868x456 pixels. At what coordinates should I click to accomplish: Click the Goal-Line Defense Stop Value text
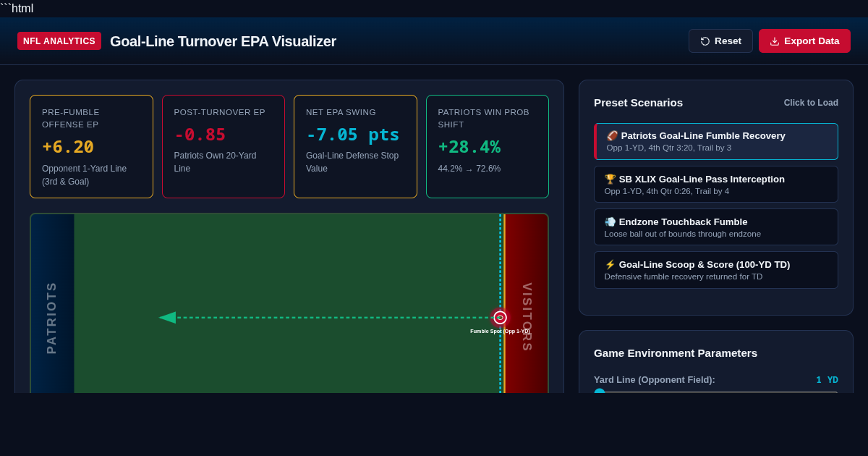click(x=352, y=162)
